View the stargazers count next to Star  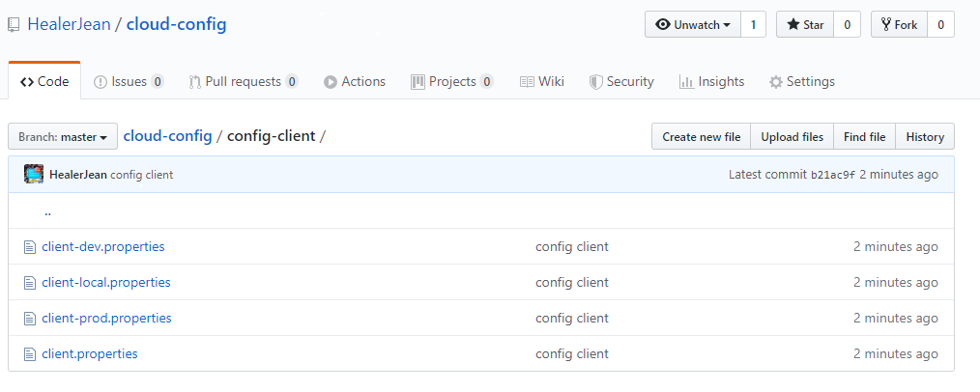(848, 24)
